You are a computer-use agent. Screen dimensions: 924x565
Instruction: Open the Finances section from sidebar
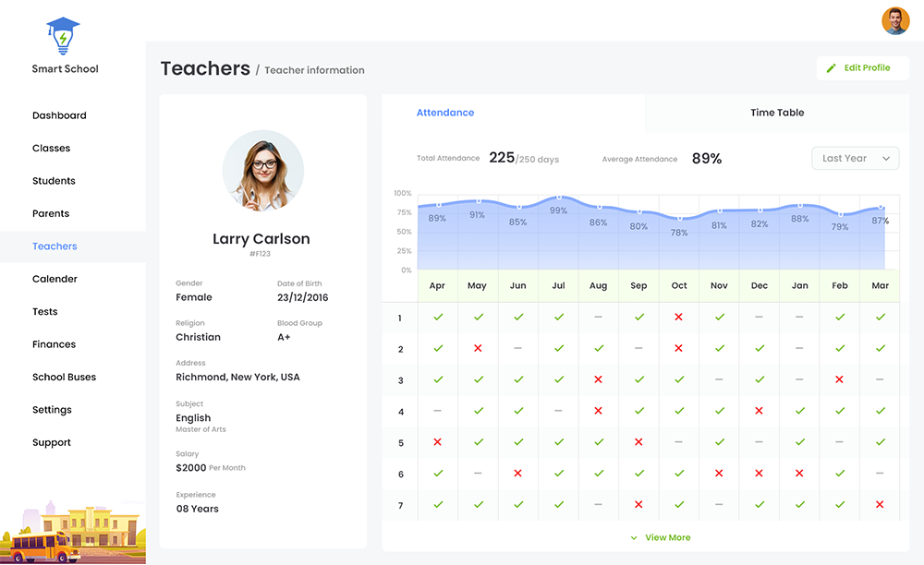coord(54,343)
